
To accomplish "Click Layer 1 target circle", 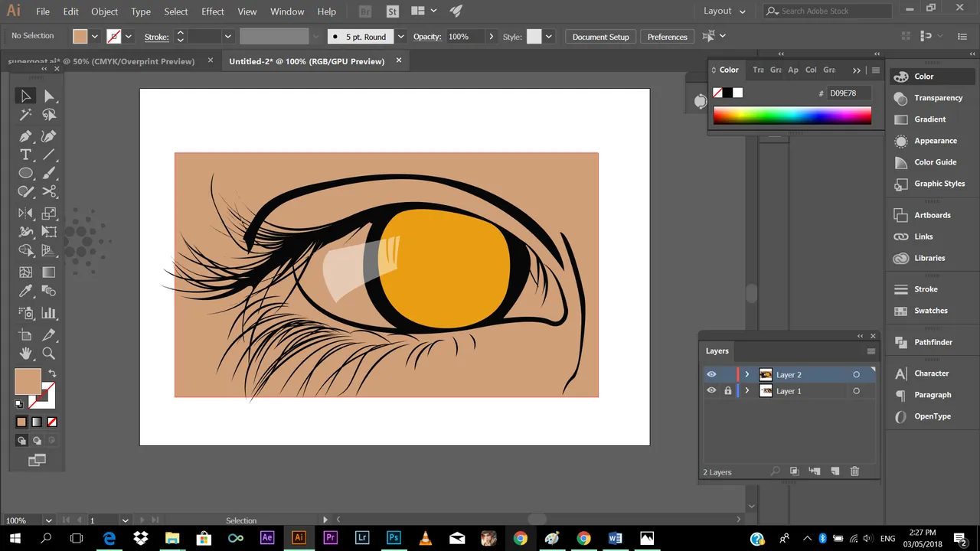I will tap(856, 391).
